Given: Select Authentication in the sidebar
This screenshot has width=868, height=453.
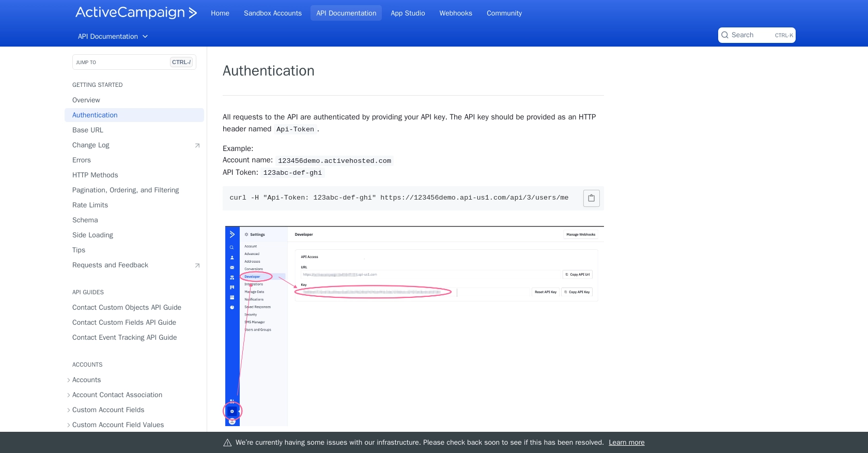Looking at the screenshot, I should coord(134,115).
